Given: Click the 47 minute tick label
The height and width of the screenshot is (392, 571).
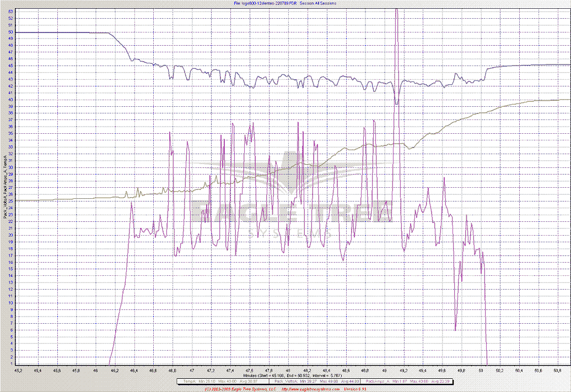Looking at the screenshot, I should (191, 370).
